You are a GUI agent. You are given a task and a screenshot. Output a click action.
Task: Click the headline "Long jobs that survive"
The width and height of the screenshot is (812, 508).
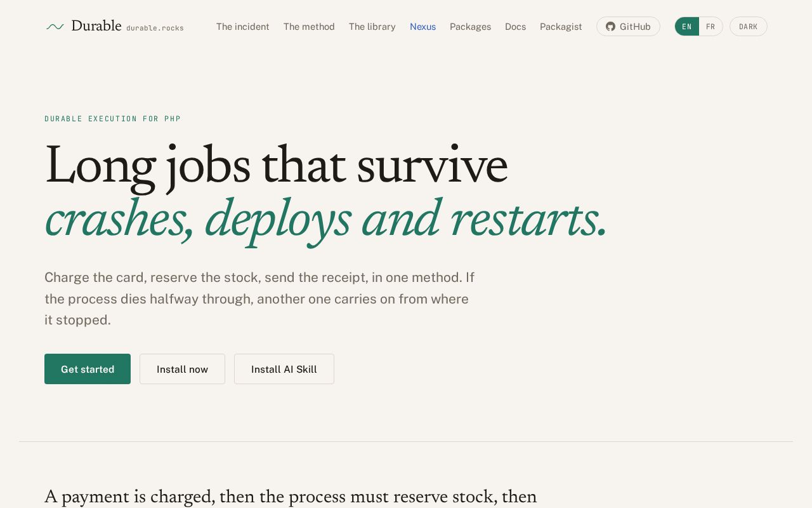click(276, 167)
